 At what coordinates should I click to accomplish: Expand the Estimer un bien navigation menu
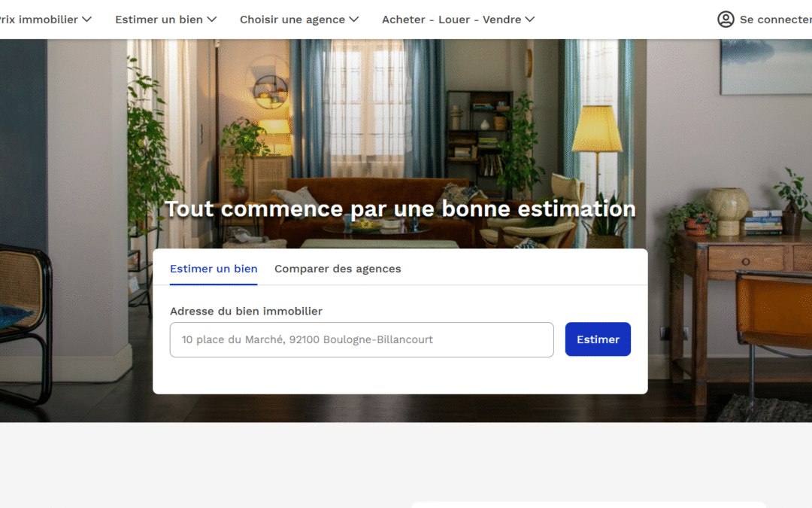[x=160, y=19]
